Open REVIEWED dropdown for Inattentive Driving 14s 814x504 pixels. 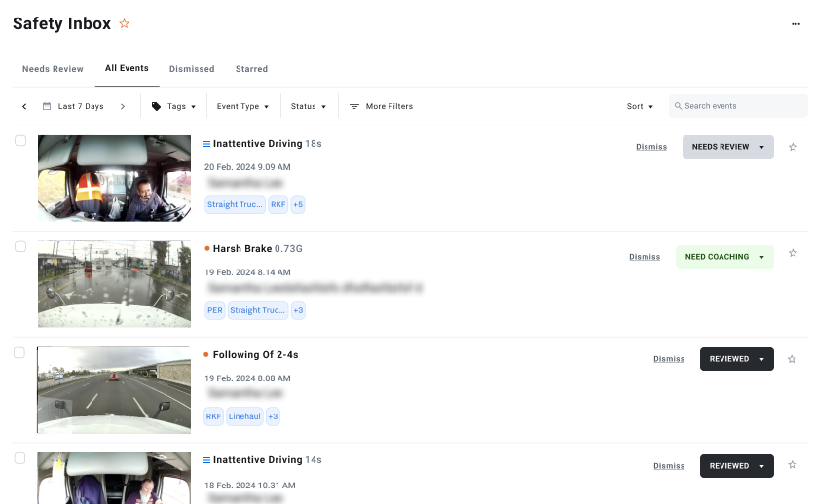[737, 466]
